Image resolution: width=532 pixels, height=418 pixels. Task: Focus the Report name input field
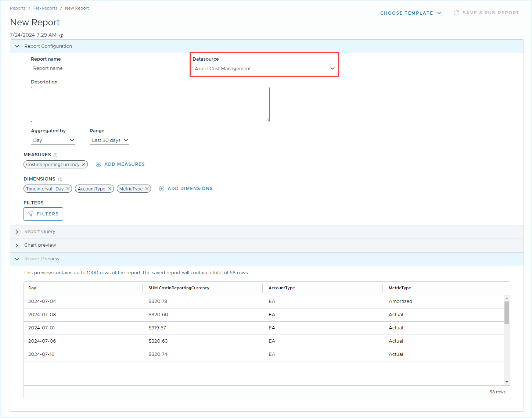click(104, 68)
